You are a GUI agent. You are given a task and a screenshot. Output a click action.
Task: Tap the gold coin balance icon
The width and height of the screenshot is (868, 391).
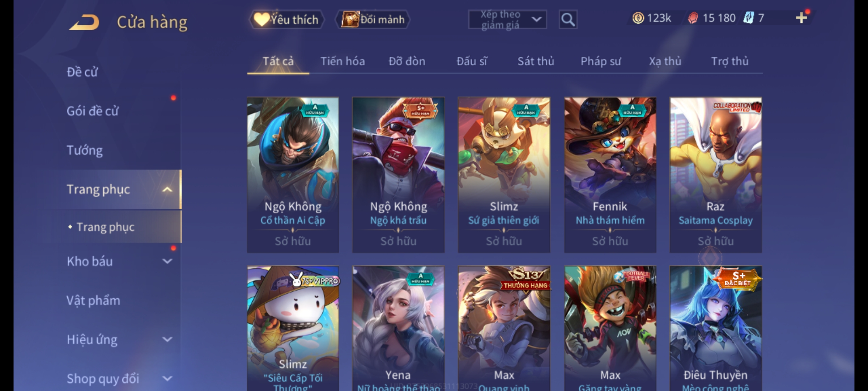pyautogui.click(x=638, y=18)
